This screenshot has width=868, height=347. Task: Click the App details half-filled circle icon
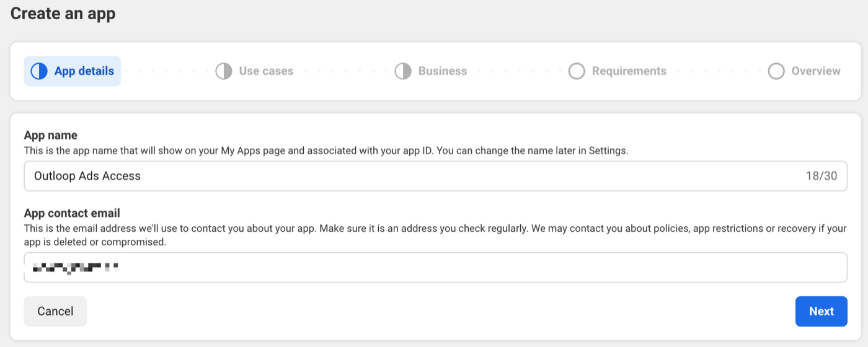[x=39, y=71]
